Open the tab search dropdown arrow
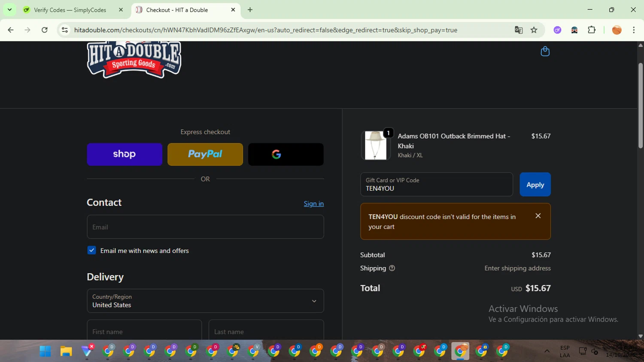644x362 pixels. coord(9,10)
